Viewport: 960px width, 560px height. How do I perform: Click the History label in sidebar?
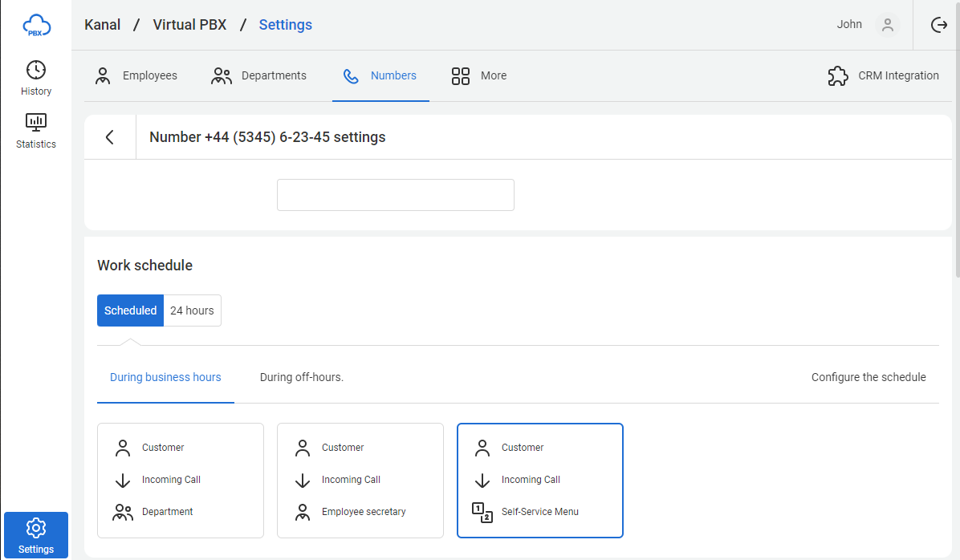[36, 91]
